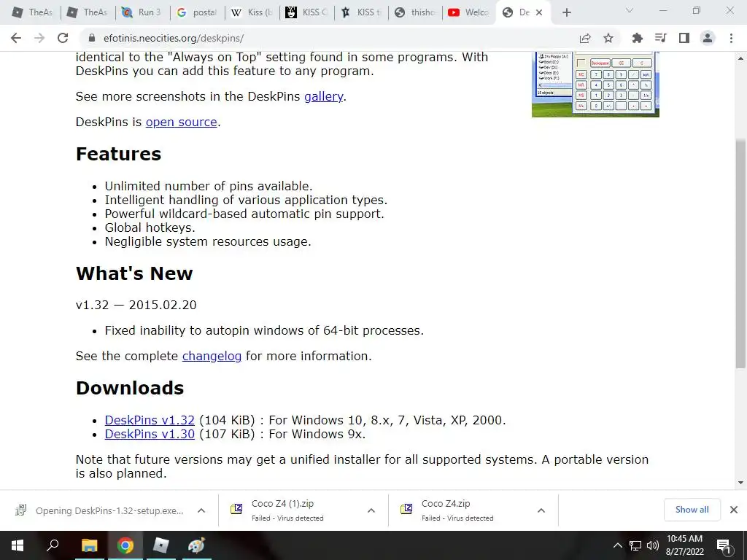Close the downloads bar
Viewport: 747px width, 560px height.
point(734,510)
